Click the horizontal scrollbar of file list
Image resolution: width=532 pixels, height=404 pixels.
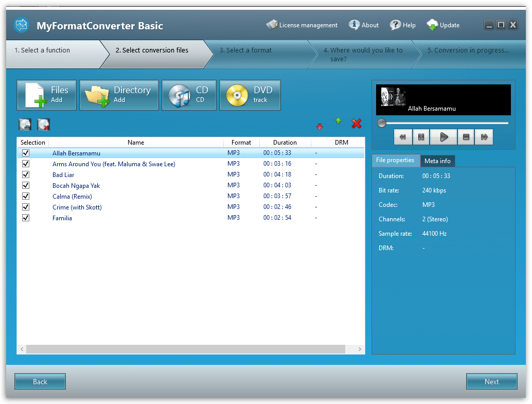186,349
